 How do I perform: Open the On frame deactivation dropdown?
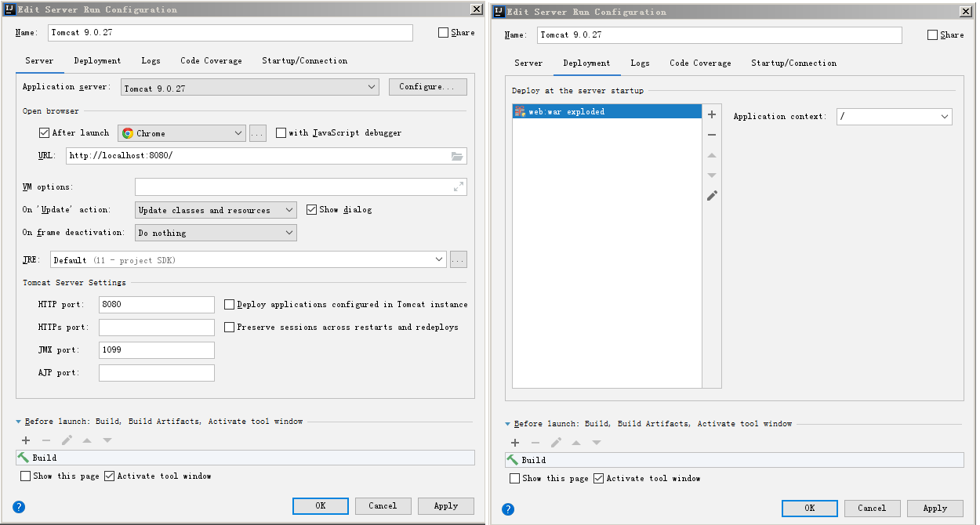click(x=216, y=233)
